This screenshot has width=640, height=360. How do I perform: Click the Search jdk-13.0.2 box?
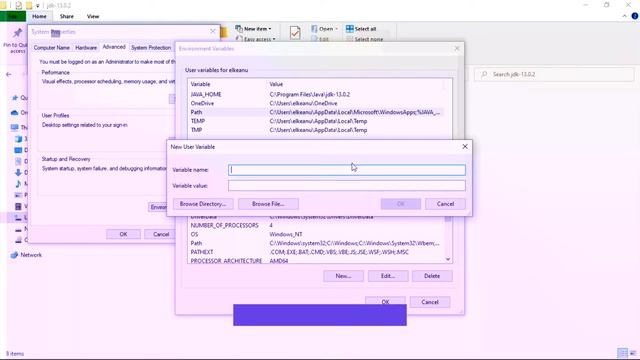[x=554, y=74]
